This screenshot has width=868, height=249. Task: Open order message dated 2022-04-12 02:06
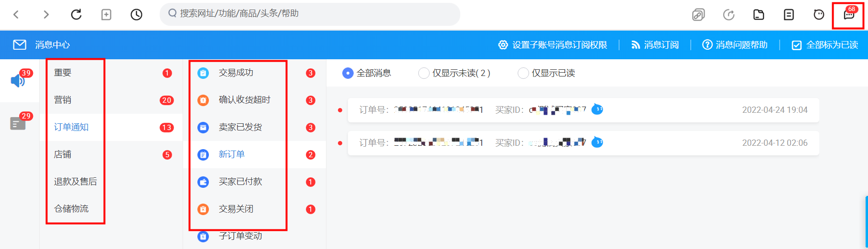(x=583, y=143)
